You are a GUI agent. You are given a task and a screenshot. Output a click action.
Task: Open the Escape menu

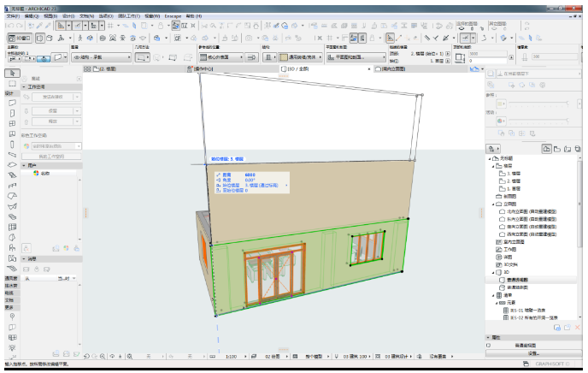click(x=171, y=15)
